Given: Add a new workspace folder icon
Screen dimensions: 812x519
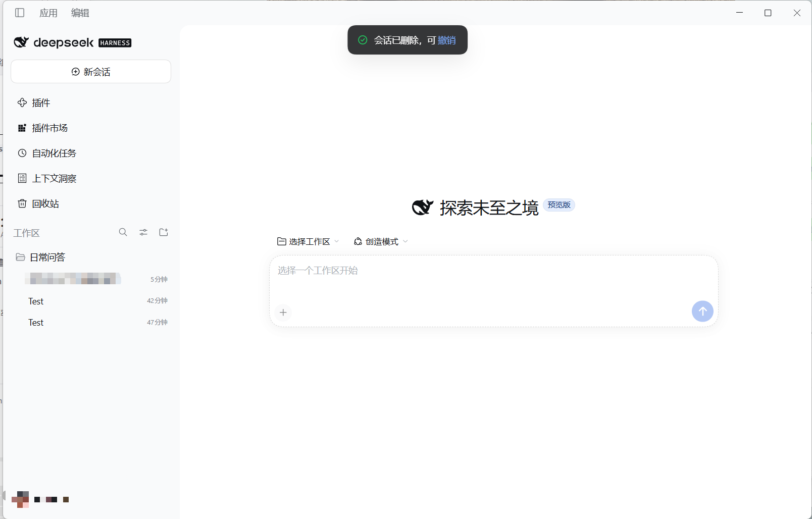Looking at the screenshot, I should click(x=164, y=232).
